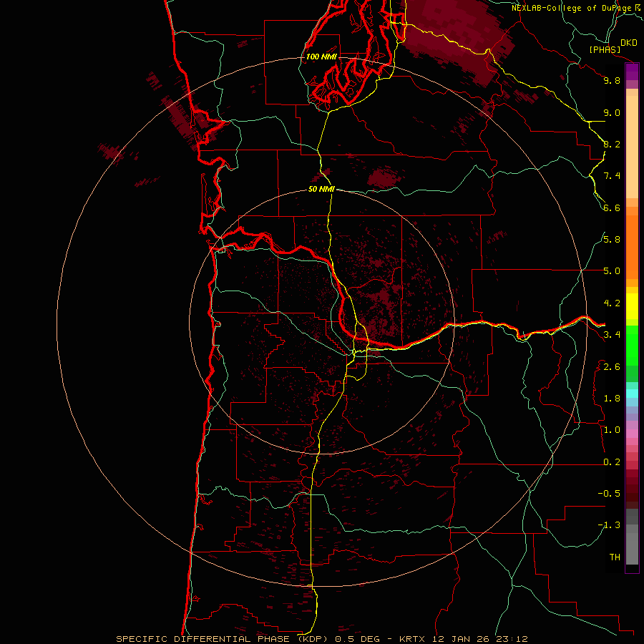The height and width of the screenshot is (644, 644).
Task: Click the 12 JAN 26 date text
Action: tap(460, 639)
